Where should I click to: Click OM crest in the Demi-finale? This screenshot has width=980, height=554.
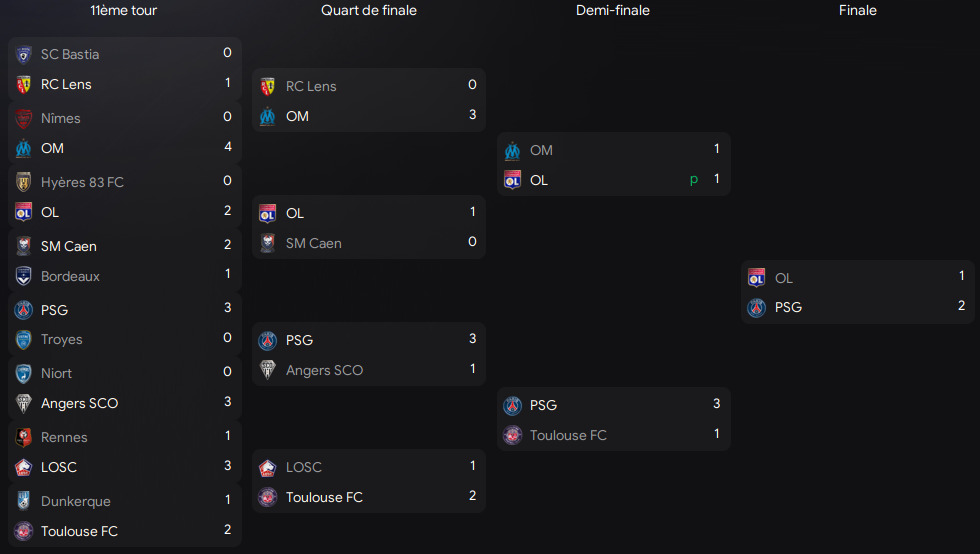tap(512, 150)
